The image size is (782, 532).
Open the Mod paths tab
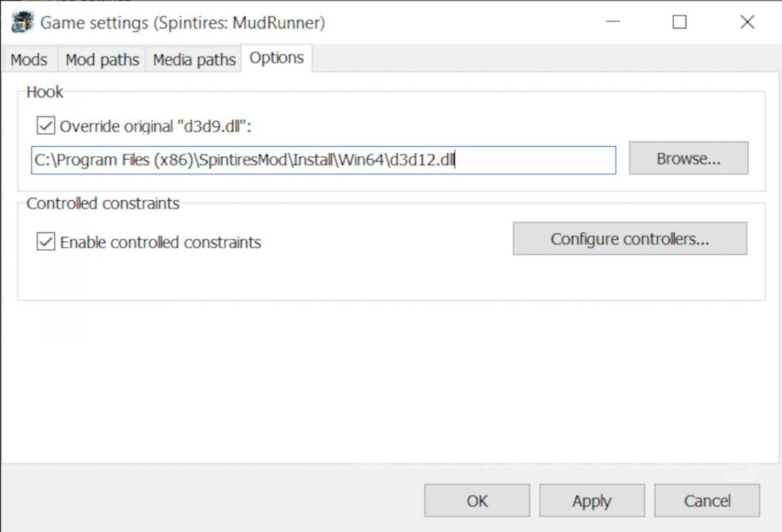[x=102, y=60]
